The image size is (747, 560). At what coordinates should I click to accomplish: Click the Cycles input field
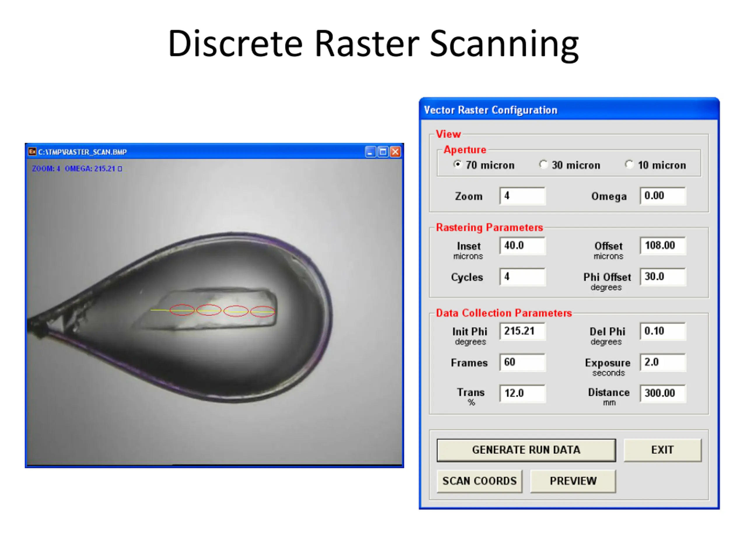coord(522,277)
